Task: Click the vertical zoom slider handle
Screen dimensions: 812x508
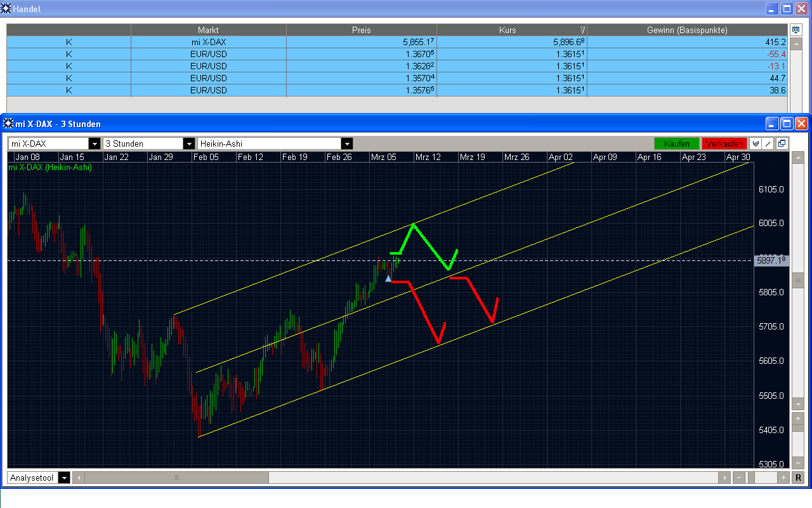Action: [798, 429]
